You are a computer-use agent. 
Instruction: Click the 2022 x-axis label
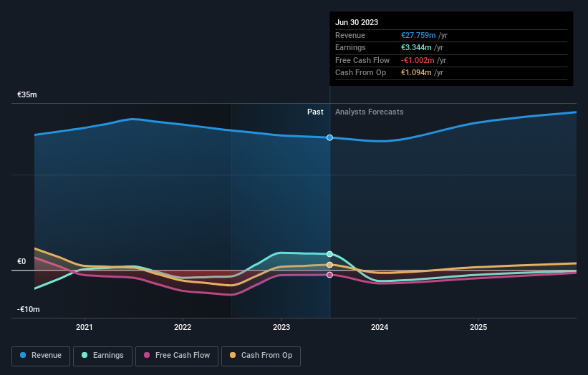183,327
